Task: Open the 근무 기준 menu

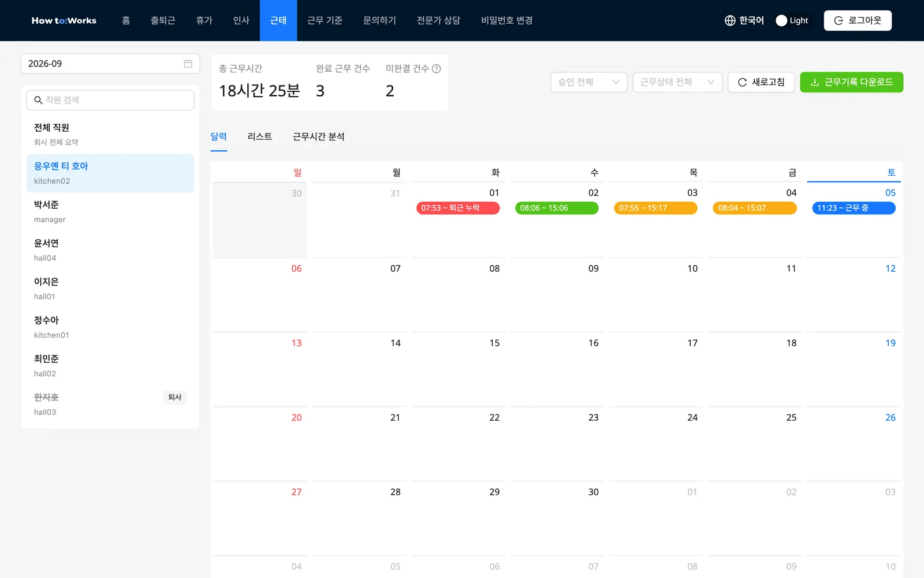Action: pyautogui.click(x=325, y=21)
